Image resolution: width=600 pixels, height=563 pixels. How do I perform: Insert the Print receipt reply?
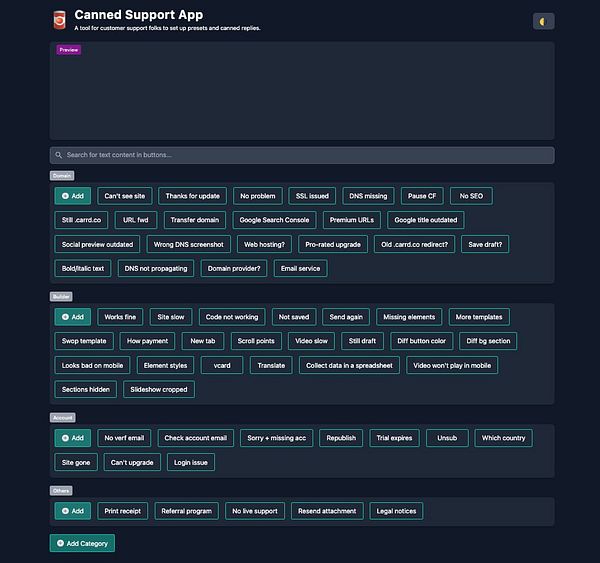click(x=122, y=511)
